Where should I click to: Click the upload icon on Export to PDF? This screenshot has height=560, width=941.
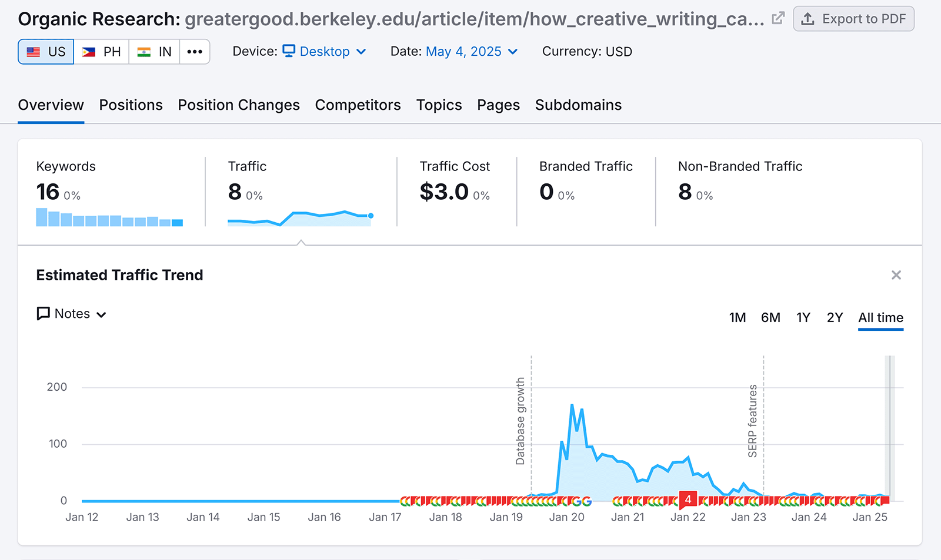807,18
